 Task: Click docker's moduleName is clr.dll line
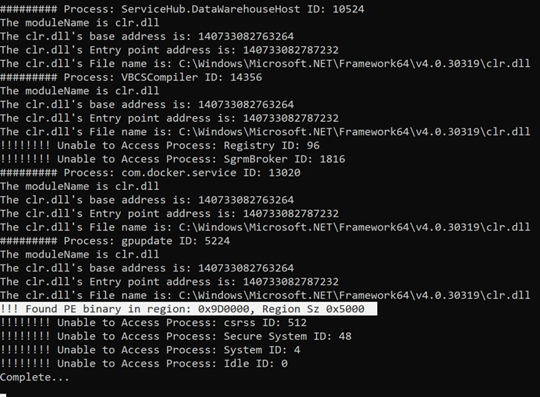click(x=80, y=186)
